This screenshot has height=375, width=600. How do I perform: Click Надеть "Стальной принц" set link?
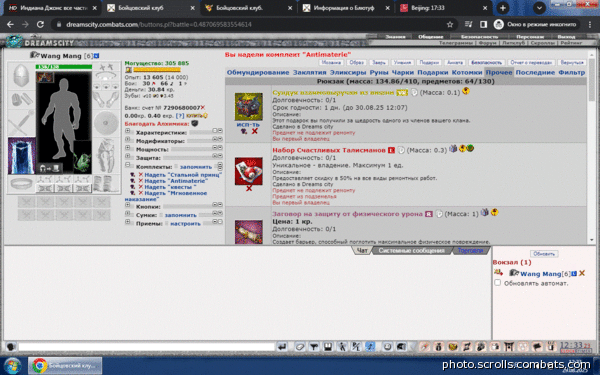pos(183,174)
